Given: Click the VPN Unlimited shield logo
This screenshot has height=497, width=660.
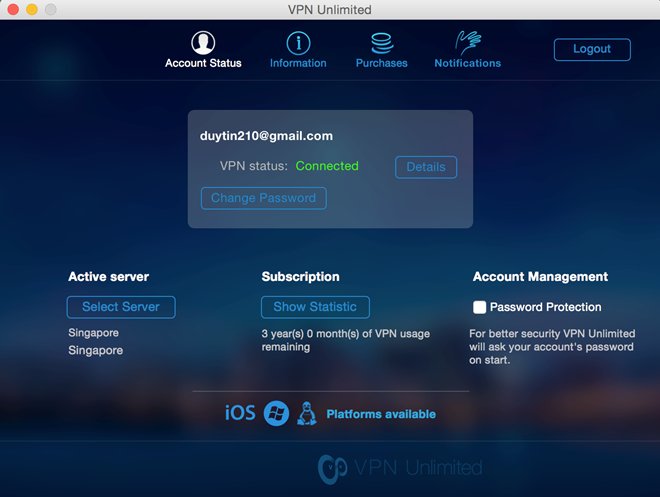Looking at the screenshot, I should pyautogui.click(x=332, y=468).
